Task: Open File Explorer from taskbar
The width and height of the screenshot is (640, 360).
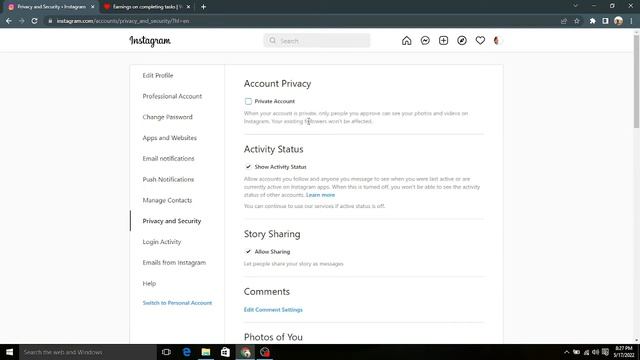Action: coord(206,352)
